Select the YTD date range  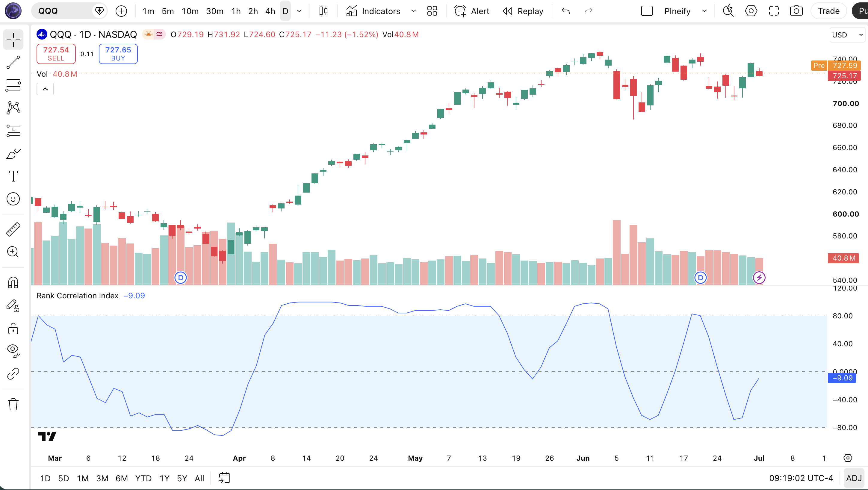pos(143,478)
